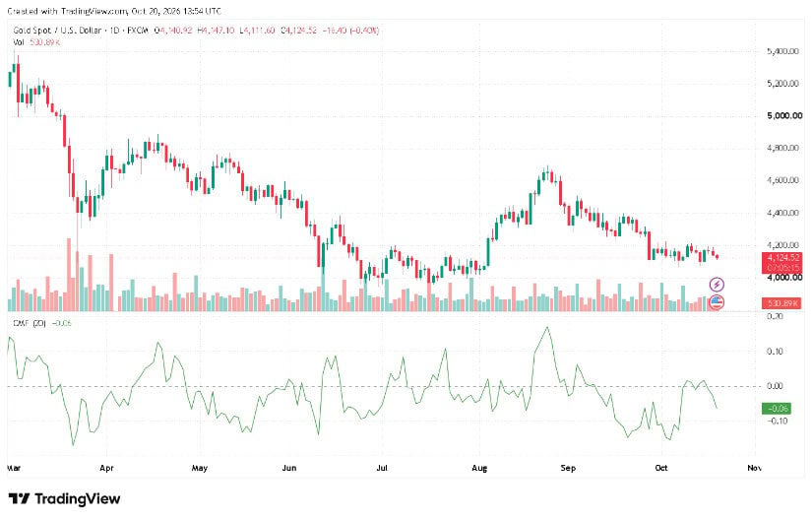Image resolution: width=812 pixels, height=520 pixels.
Task: Click the 'CMF (20)' indicator legend label
Action: [31, 323]
